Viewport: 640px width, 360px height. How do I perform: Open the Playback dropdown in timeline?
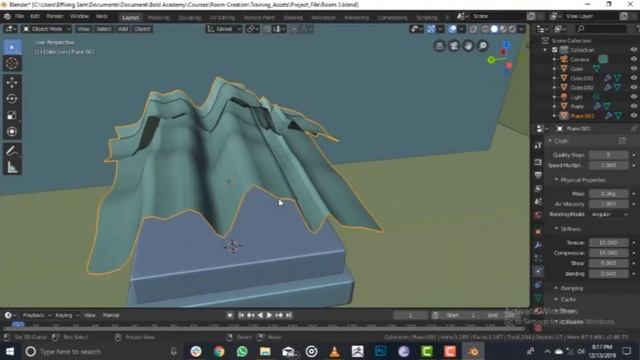tap(36, 315)
